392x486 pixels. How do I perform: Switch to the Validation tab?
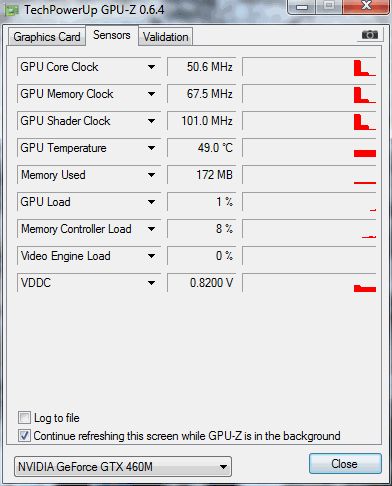click(166, 37)
